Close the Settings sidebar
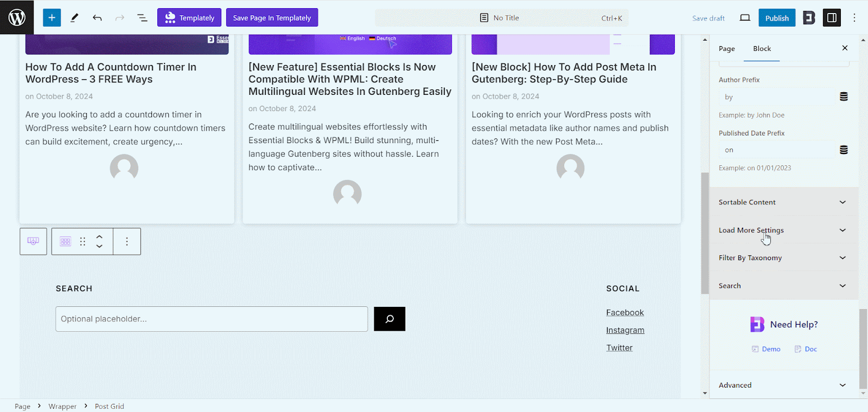 (845, 48)
